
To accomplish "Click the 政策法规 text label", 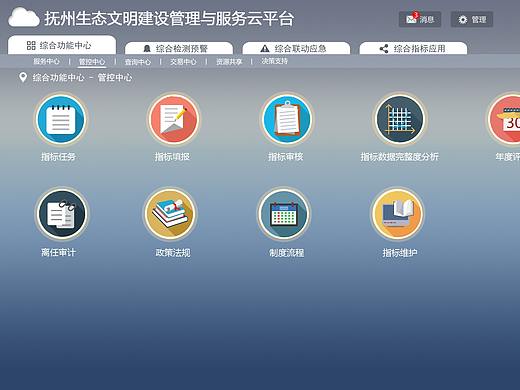I will click(x=173, y=252).
